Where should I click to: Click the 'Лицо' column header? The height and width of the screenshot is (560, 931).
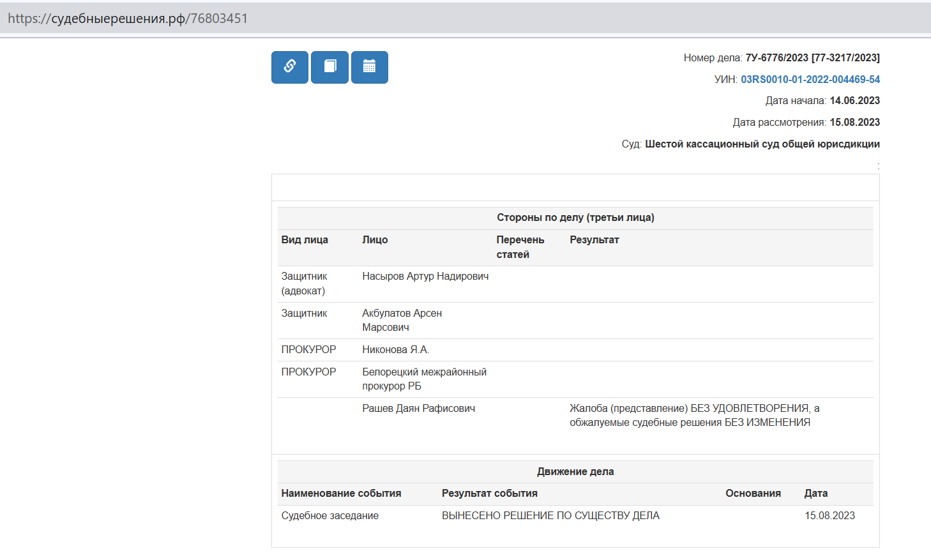click(375, 240)
